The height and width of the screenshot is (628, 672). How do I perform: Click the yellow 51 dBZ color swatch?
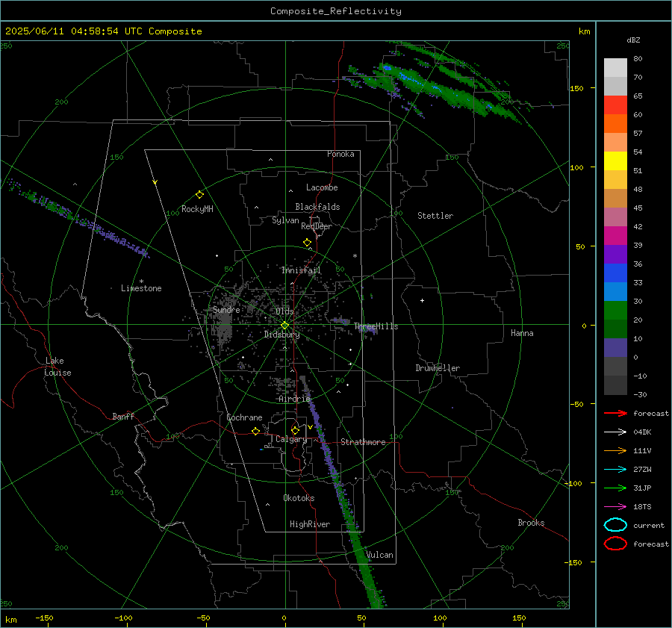point(615,161)
